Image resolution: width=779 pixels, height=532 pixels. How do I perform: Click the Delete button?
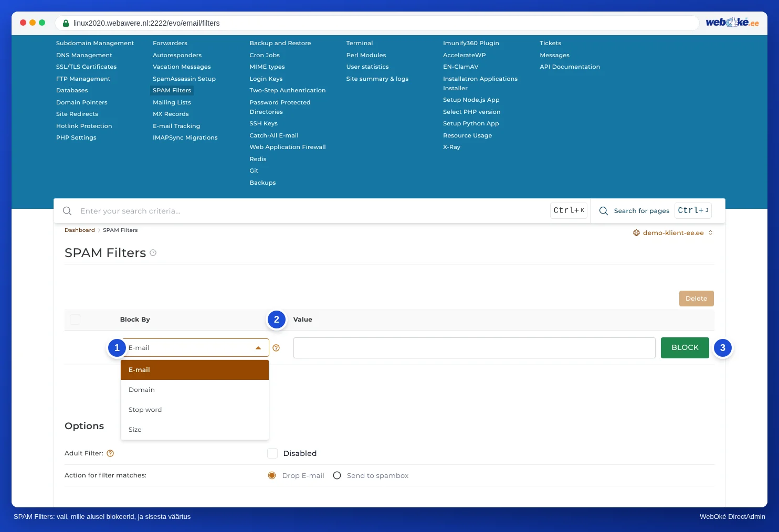pyautogui.click(x=696, y=299)
